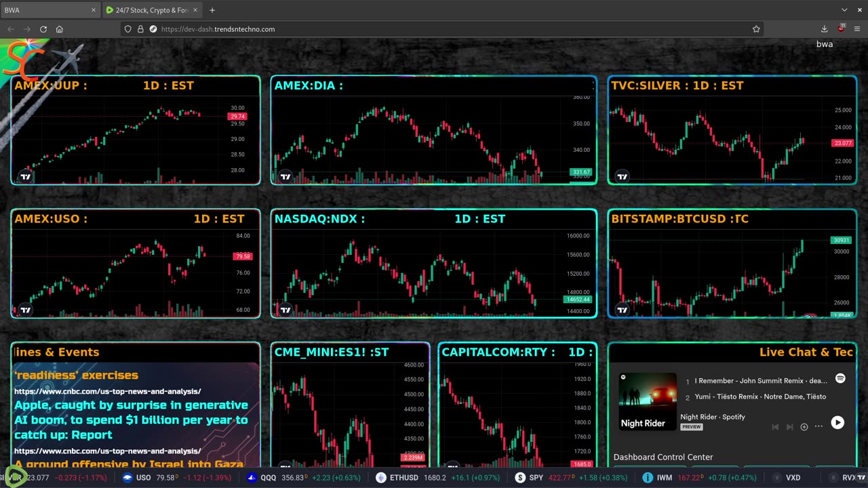Viewport: 868px width, 488px height.
Task: Click the Live Chat panel header
Action: click(806, 352)
